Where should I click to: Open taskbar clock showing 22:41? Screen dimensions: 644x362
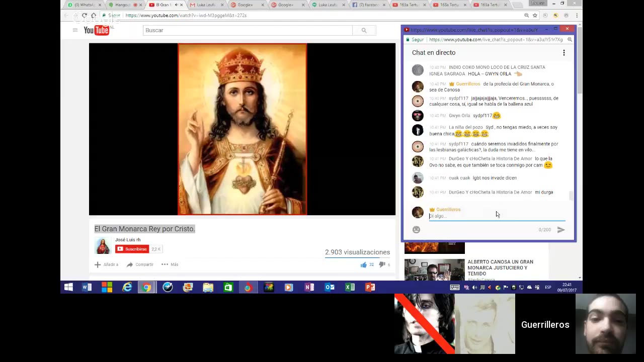coord(567,287)
